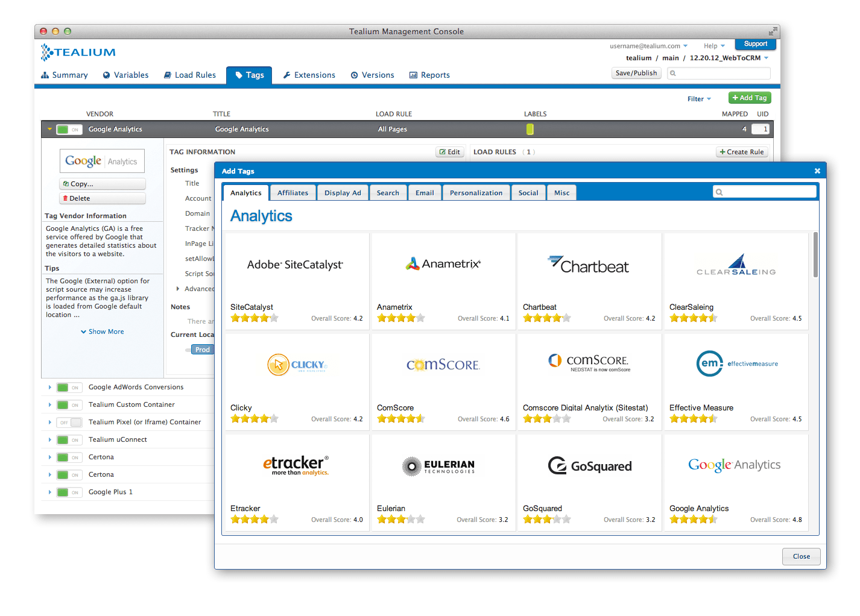Toggle Tealium Custom Container switch

pos(69,405)
